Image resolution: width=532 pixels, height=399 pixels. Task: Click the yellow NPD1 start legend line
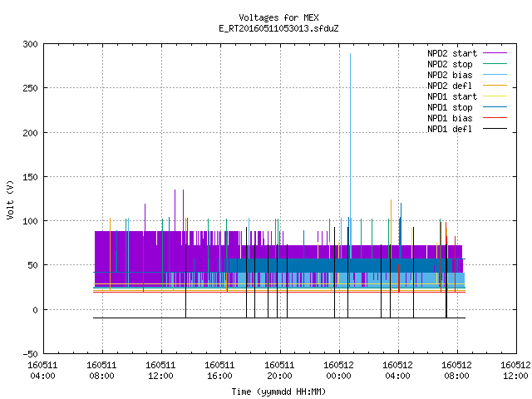pyautogui.click(x=495, y=96)
